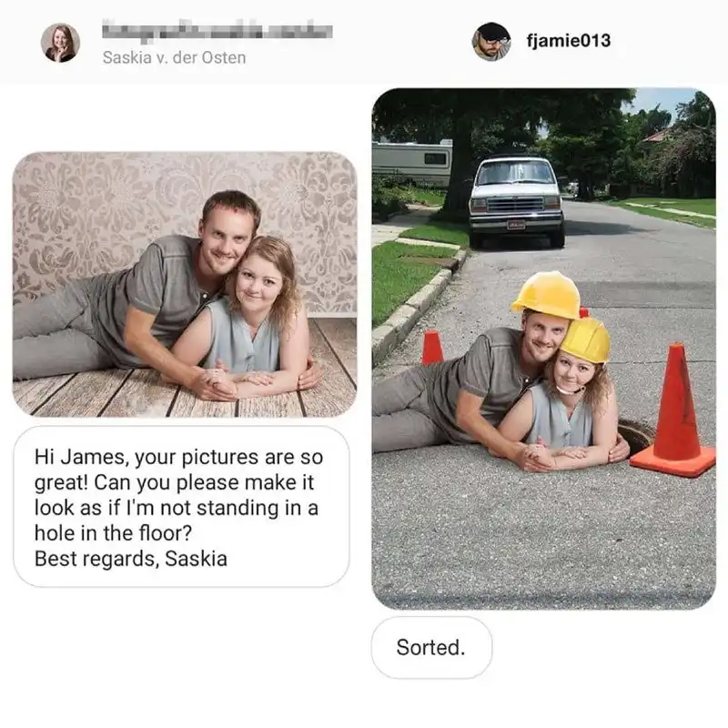Image resolution: width=728 pixels, height=728 pixels.
Task: Click the Saskia v. der Osten name
Action: click(x=174, y=57)
